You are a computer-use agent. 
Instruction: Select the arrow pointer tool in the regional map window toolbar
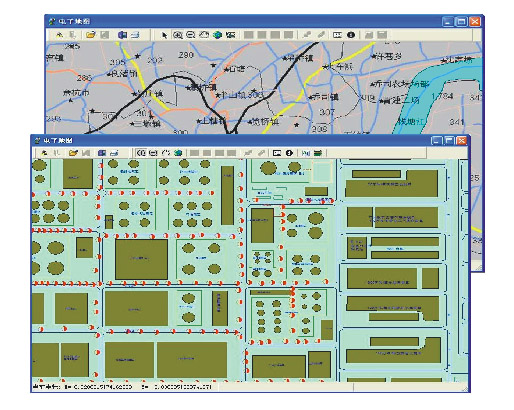pos(164,35)
